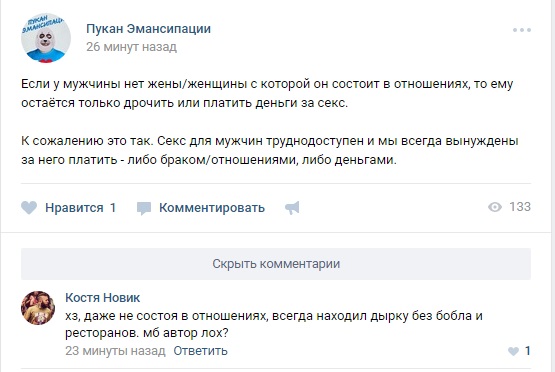Click the 133 views counter
This screenshot has width=555, height=372.
[520, 207]
